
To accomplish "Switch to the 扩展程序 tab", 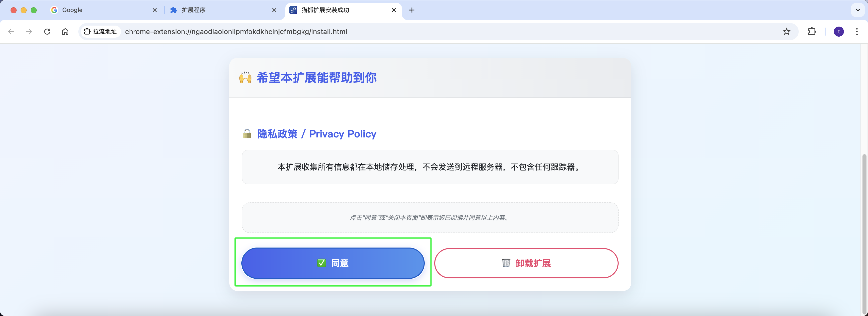I will point(219,10).
